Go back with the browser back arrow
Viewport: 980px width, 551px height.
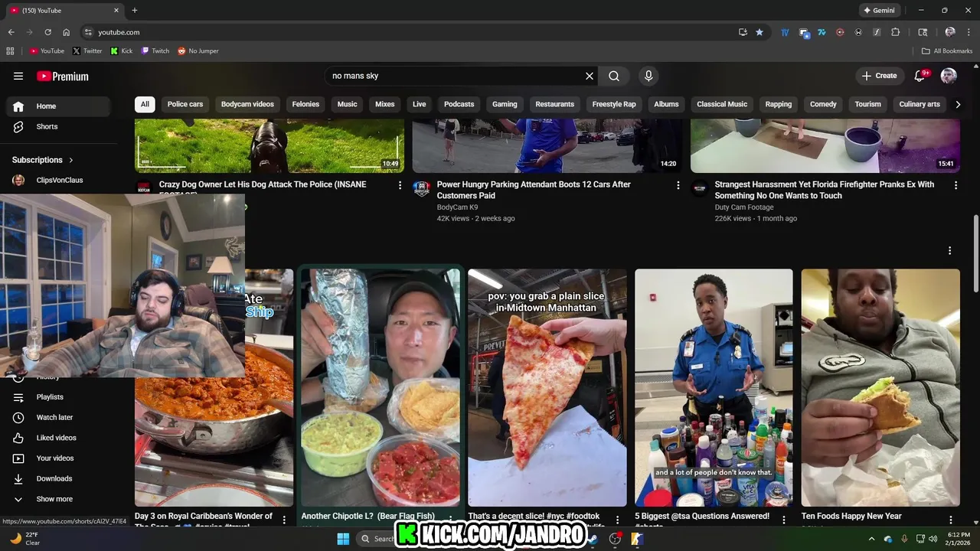(x=11, y=32)
